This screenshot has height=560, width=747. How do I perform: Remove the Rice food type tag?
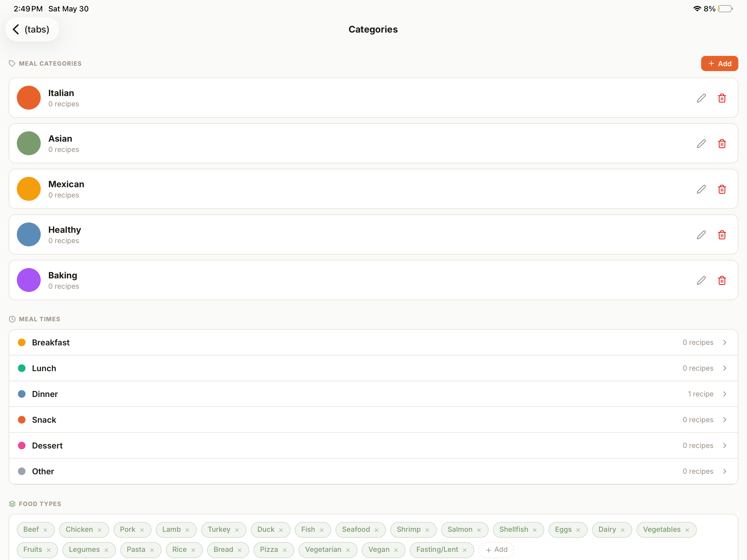pyautogui.click(x=193, y=550)
